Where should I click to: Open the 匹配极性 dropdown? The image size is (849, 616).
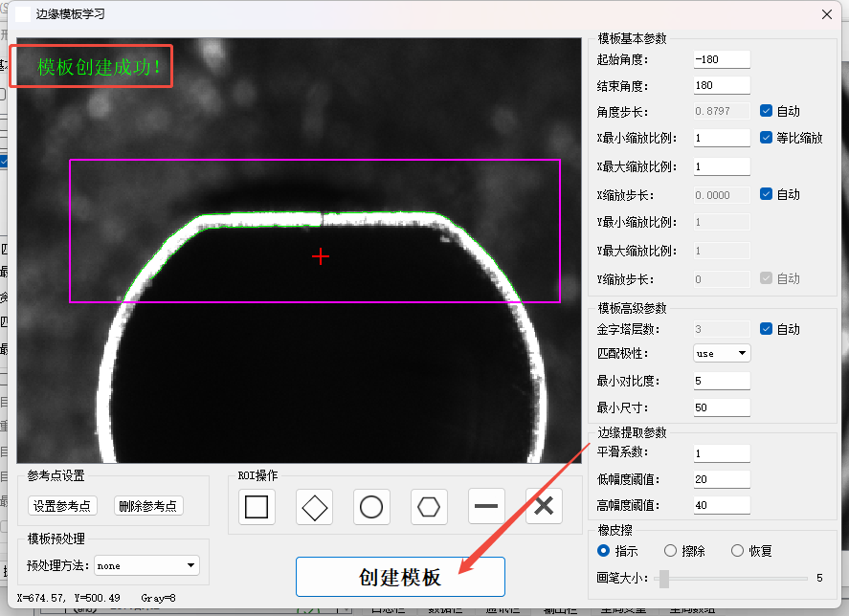tap(722, 353)
